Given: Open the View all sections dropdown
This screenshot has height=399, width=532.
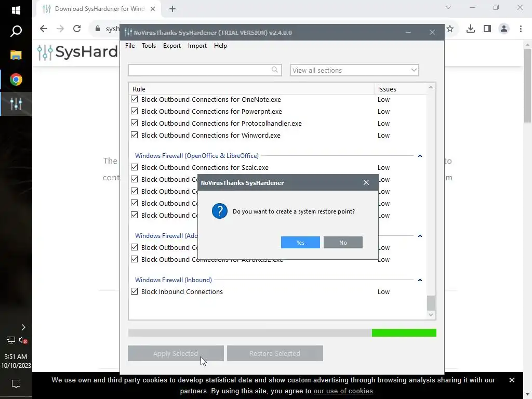Looking at the screenshot, I should [x=354, y=70].
